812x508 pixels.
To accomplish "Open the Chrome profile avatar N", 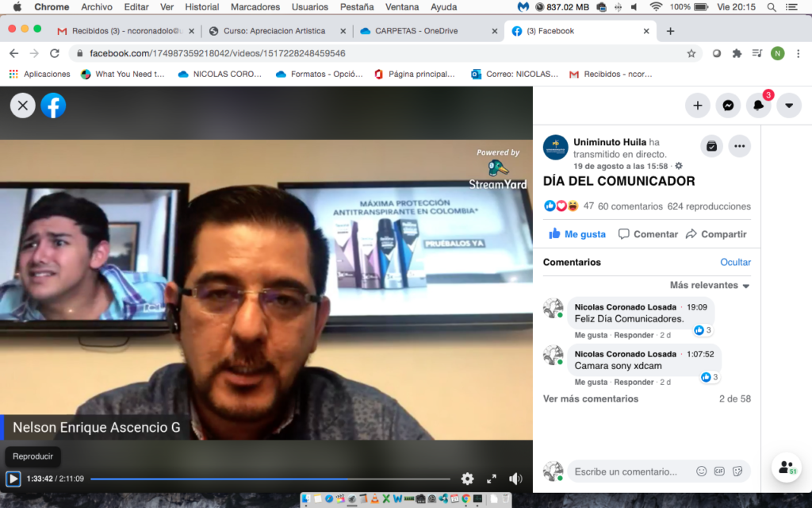I will (x=777, y=53).
